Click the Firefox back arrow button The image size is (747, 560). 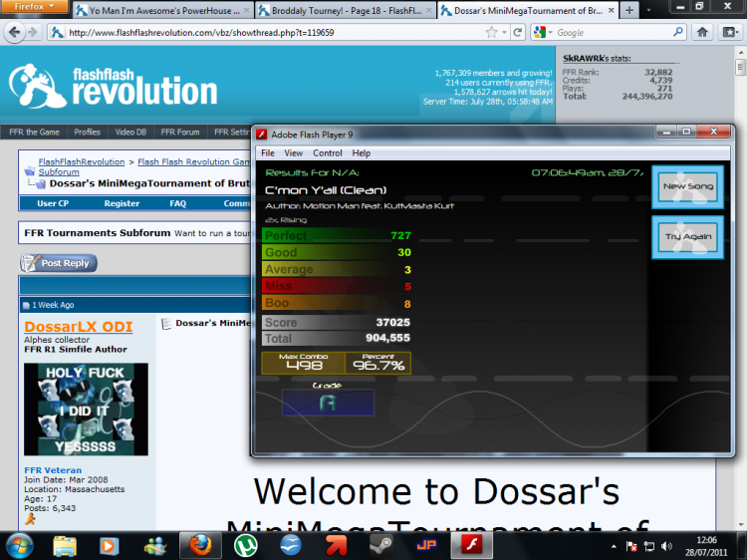pyautogui.click(x=14, y=33)
